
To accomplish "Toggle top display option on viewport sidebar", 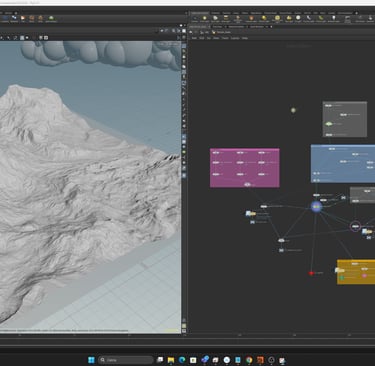I will pyautogui.click(x=184, y=46).
